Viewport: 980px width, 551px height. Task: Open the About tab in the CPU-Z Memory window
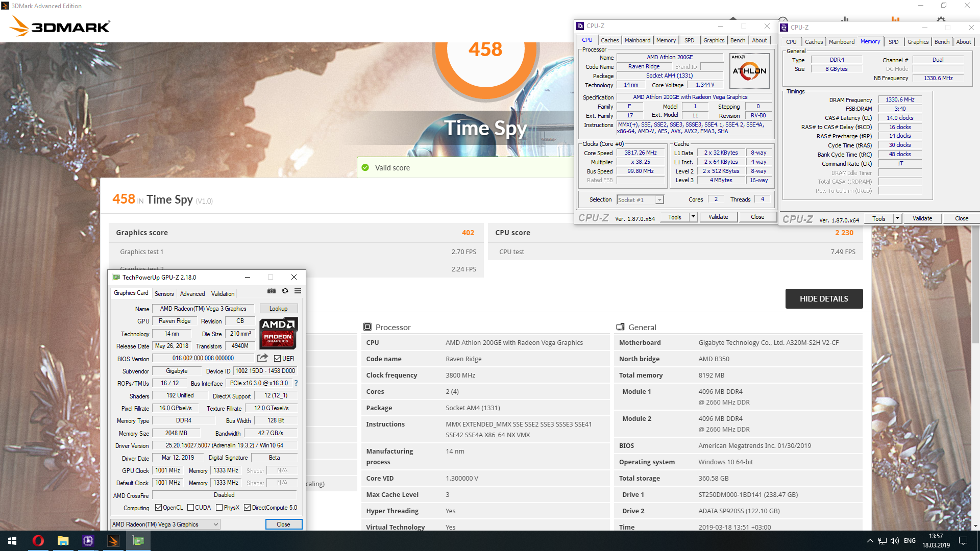point(964,42)
